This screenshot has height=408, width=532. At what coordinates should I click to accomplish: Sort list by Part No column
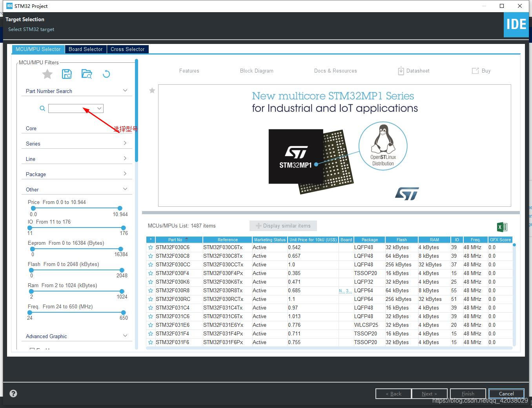pyautogui.click(x=179, y=240)
